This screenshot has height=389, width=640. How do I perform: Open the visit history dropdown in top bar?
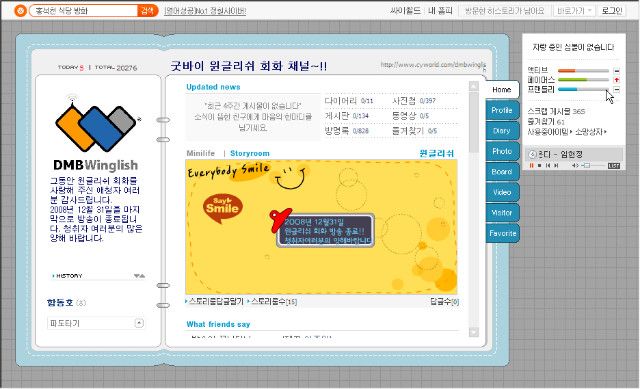pos(504,11)
